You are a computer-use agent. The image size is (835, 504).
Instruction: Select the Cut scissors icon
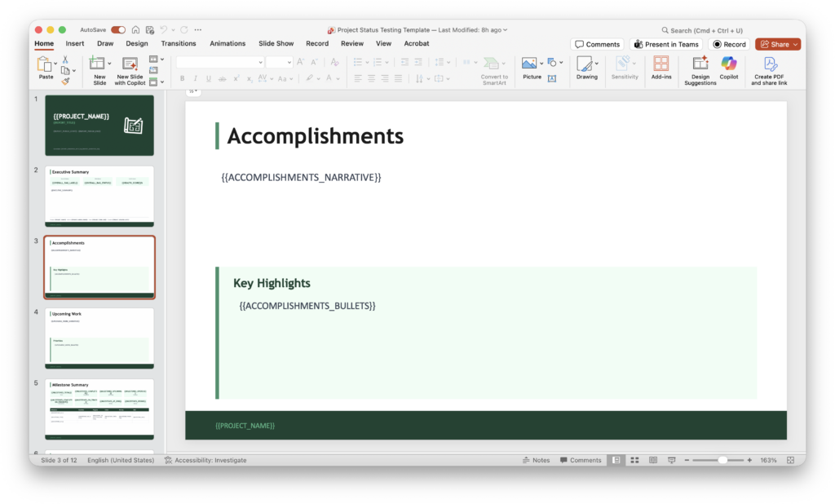(65, 60)
